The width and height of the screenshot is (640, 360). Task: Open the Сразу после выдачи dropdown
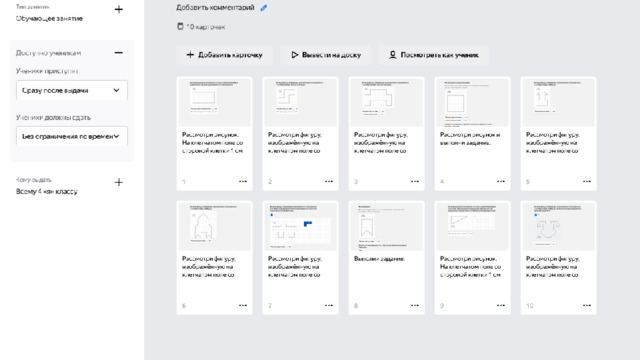tap(72, 90)
